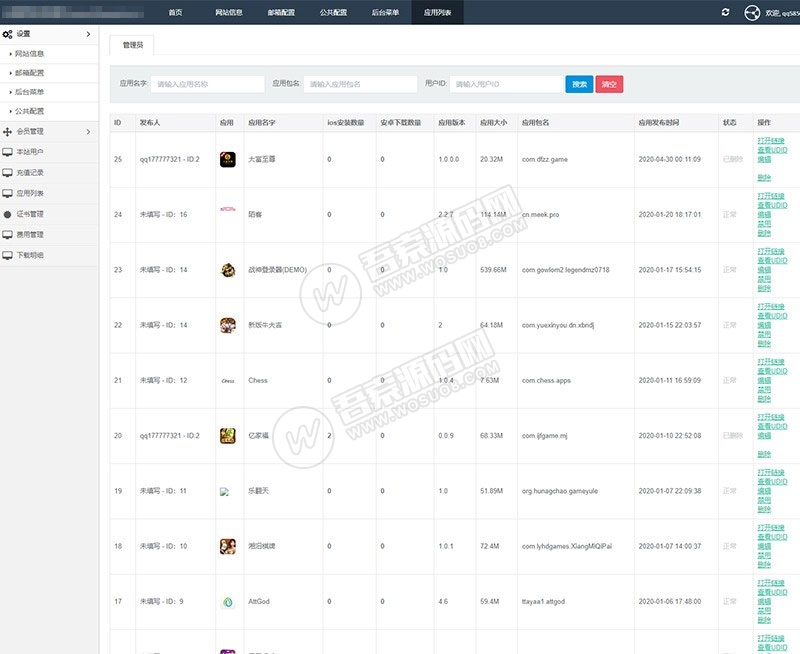800x654 pixels.
Task: Click the blue 搜索 button
Action: click(x=579, y=84)
